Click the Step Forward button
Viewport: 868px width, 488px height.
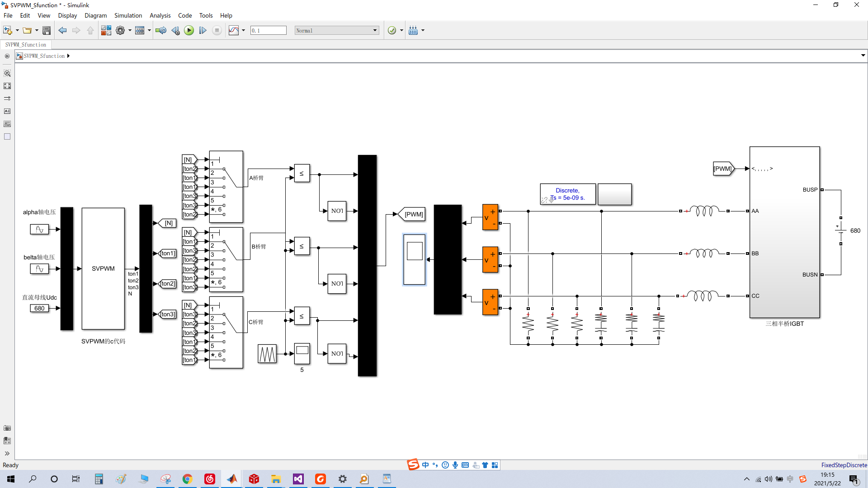tap(203, 30)
